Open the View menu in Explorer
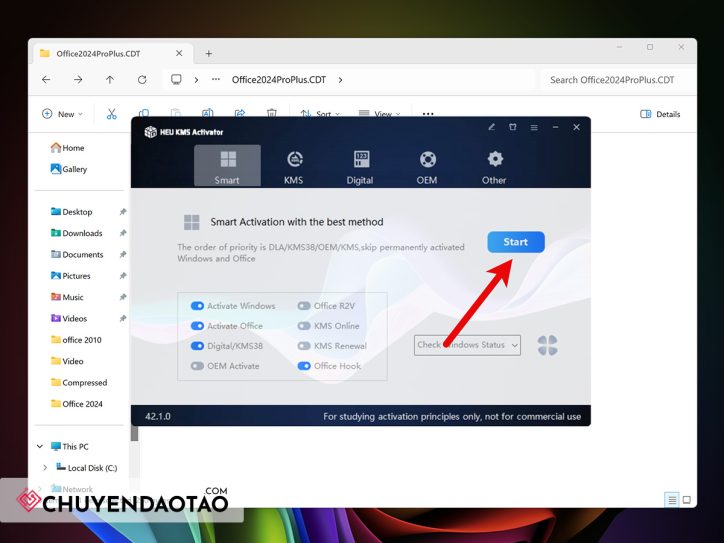This screenshot has width=724, height=543. 379,114
